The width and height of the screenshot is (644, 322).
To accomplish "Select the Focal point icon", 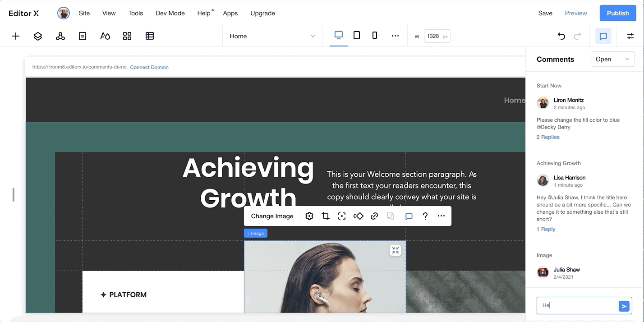I will pos(342,216).
